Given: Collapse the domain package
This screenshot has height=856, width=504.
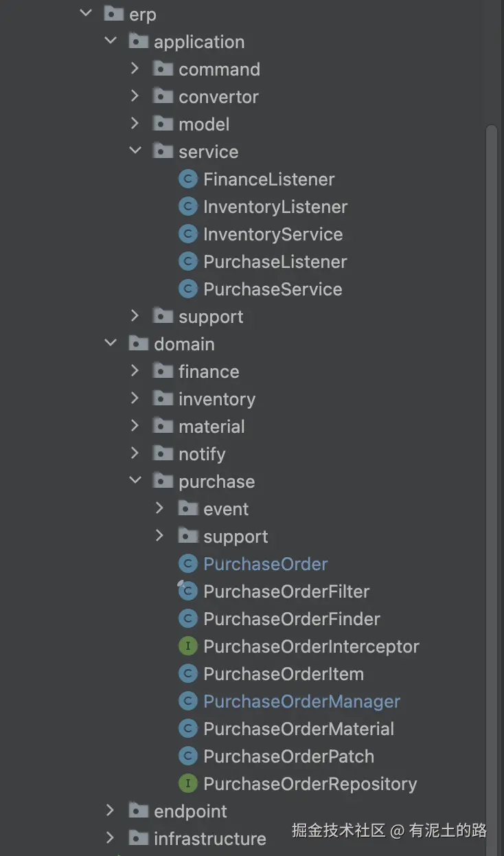Looking at the screenshot, I should coord(111,343).
